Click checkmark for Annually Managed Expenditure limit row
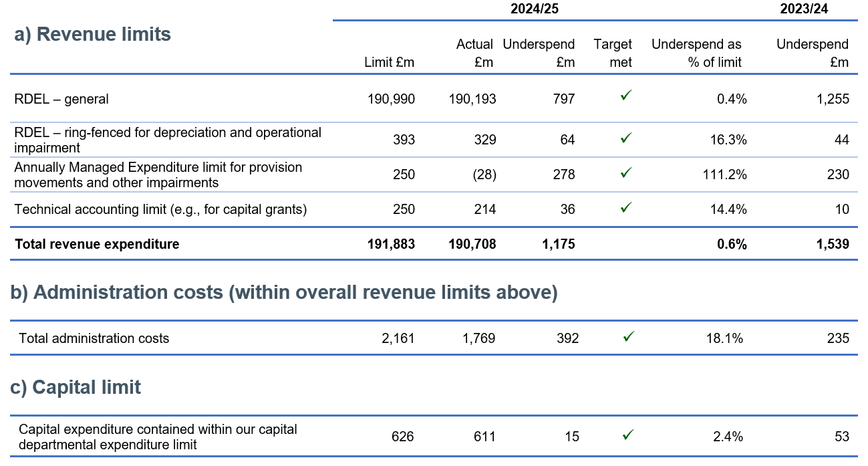The image size is (868, 466). [x=625, y=173]
